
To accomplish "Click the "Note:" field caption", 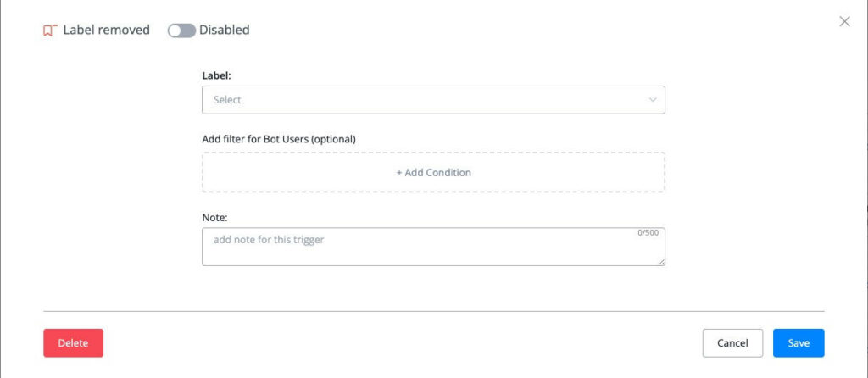I will pos(215,218).
